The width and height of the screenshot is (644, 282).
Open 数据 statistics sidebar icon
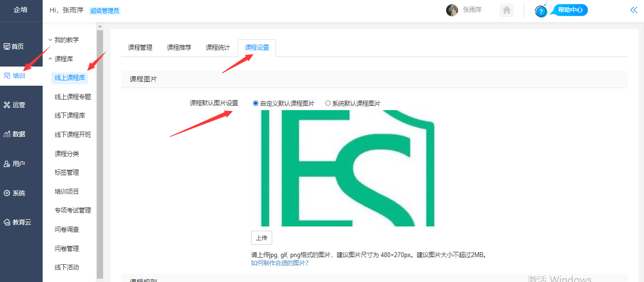click(7, 134)
